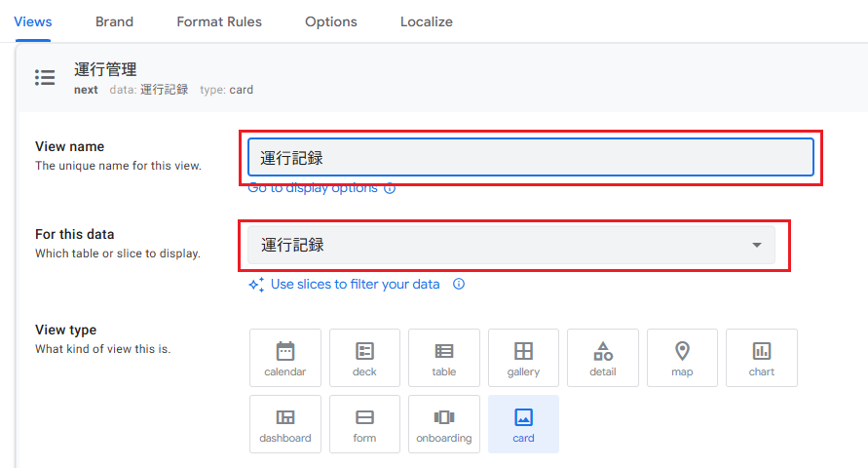Select the calendar view type
The width and height of the screenshot is (868, 468).
pyautogui.click(x=284, y=358)
